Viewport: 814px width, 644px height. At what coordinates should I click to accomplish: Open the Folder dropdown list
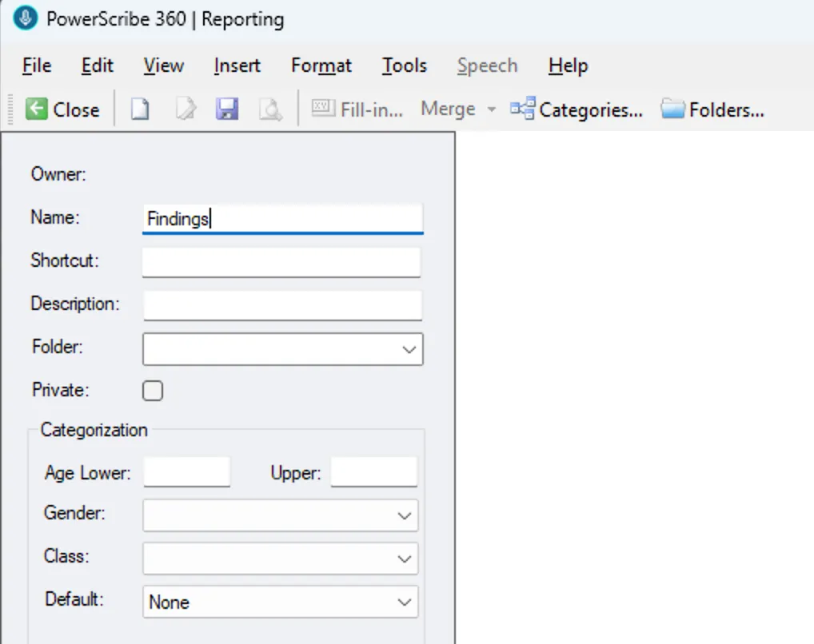point(409,349)
